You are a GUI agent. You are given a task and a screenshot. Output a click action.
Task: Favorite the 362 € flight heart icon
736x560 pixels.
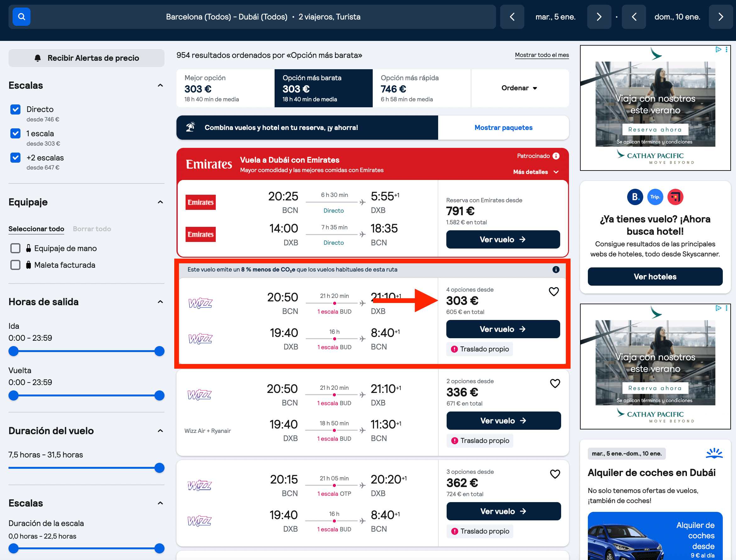point(555,474)
